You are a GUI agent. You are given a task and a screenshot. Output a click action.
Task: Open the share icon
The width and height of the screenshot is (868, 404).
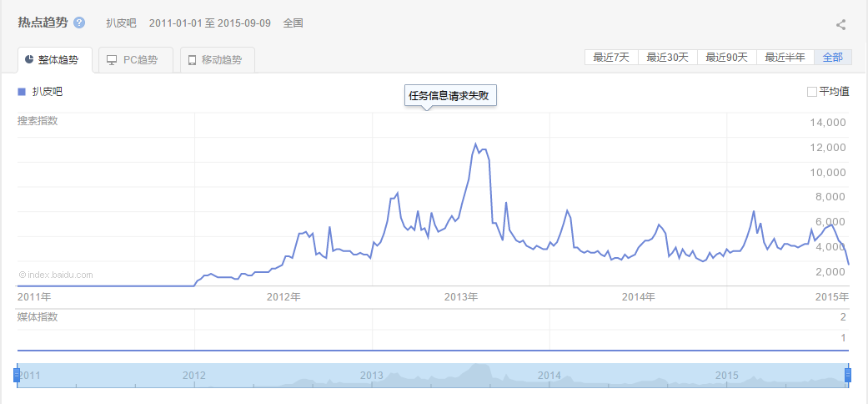[x=840, y=24]
